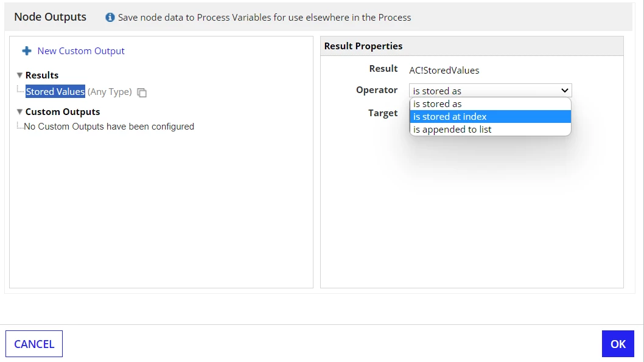Click the AC!StoredValues result value

point(444,70)
